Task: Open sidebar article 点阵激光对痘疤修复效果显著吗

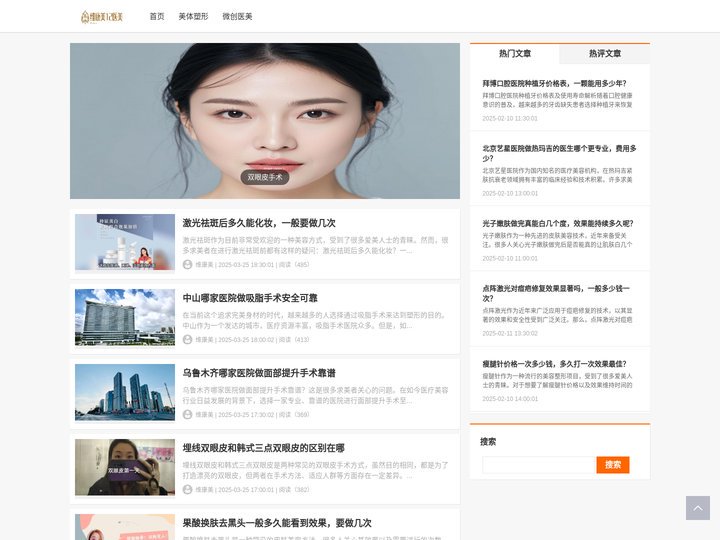Action: [556, 293]
